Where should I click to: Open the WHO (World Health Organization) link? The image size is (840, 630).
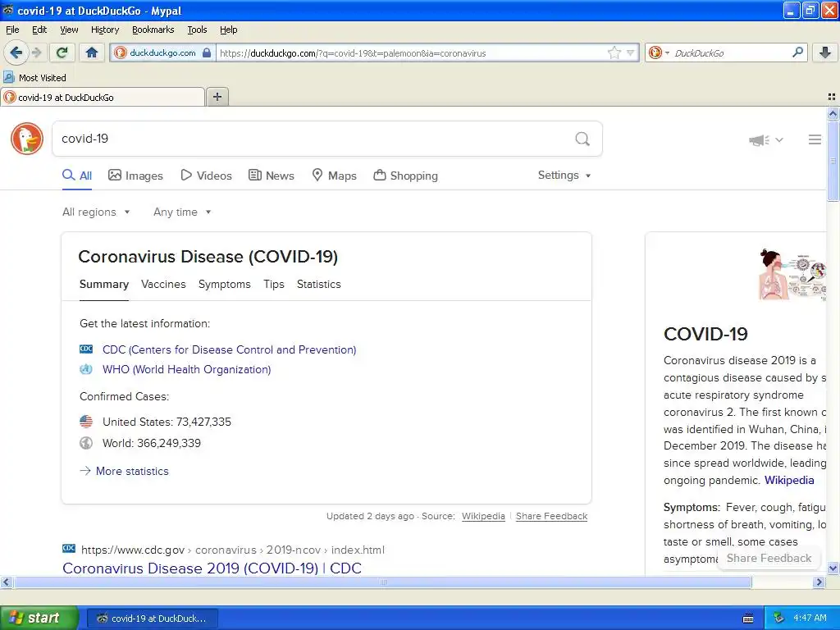pos(186,370)
